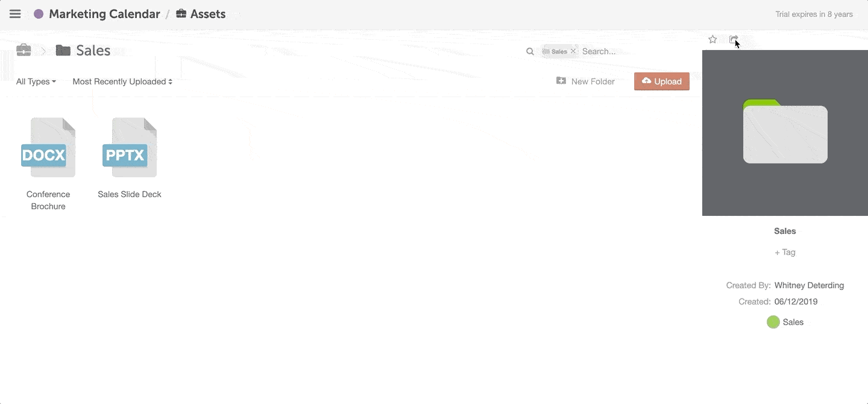Click the Whitney Deterding creator name
The image size is (868, 404).
click(x=809, y=285)
